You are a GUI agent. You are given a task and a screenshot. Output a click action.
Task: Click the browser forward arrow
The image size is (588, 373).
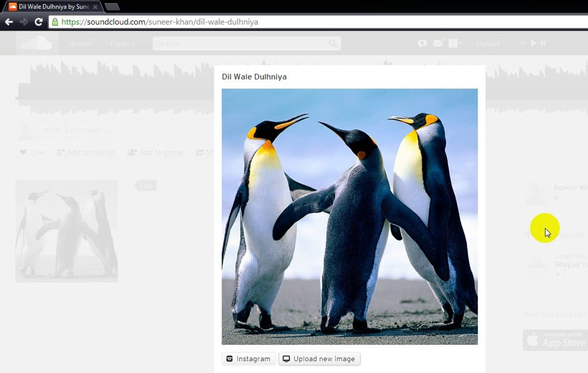pos(24,22)
